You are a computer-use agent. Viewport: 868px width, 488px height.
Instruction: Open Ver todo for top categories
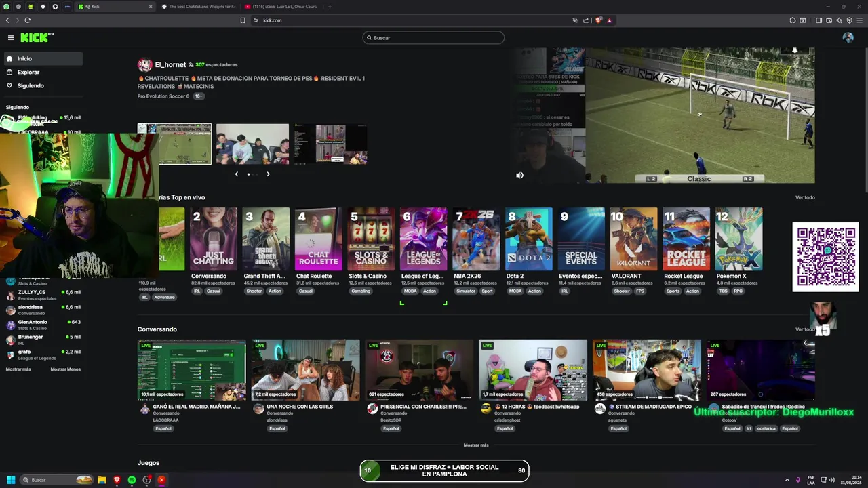click(x=805, y=197)
